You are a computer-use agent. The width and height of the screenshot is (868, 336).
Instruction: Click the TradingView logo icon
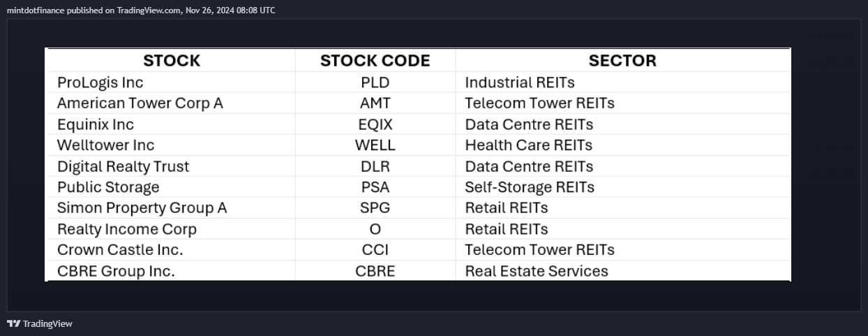pos(13,323)
